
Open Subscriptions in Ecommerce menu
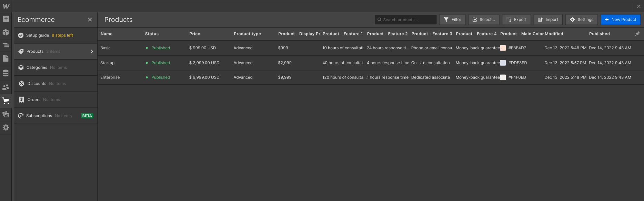click(x=56, y=116)
